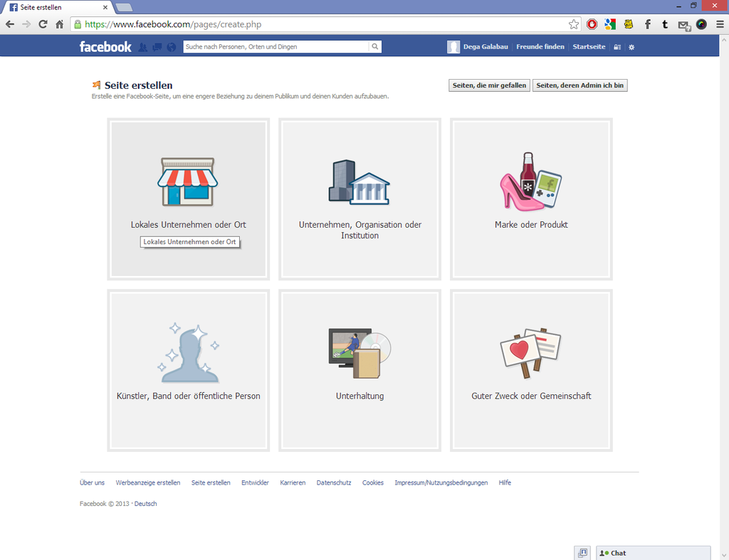Open Freunde finden in the header
The width and height of the screenshot is (729, 560).
(540, 46)
